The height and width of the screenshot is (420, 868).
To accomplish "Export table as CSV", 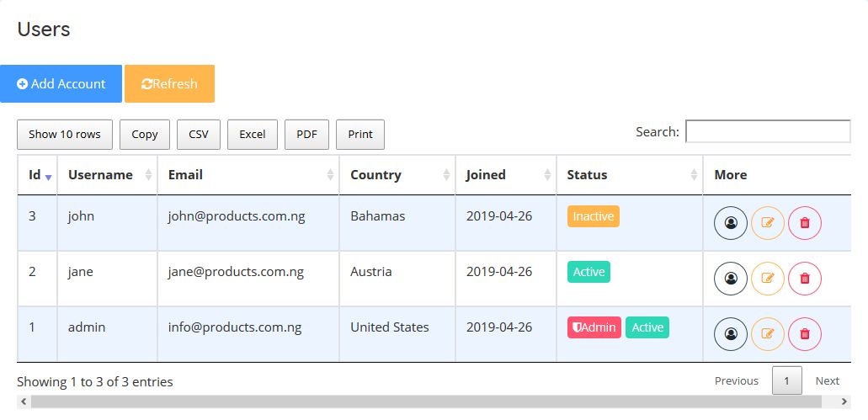I will [199, 134].
